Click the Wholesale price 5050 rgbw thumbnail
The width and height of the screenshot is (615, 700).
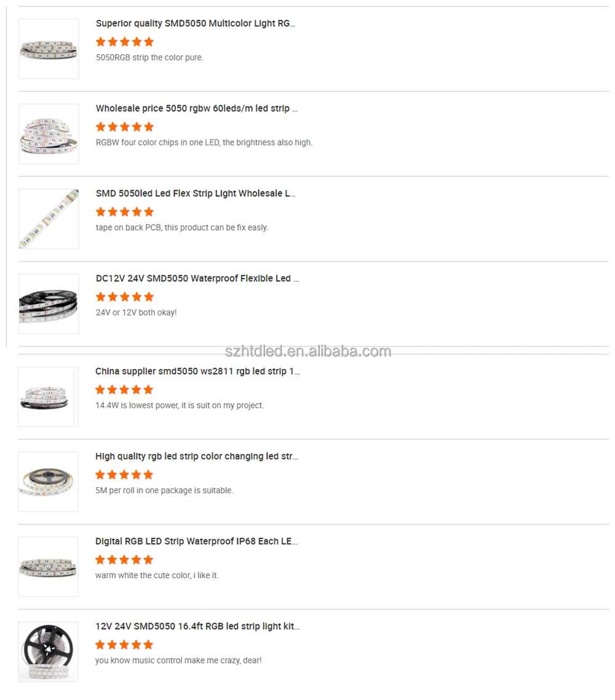tap(49, 133)
